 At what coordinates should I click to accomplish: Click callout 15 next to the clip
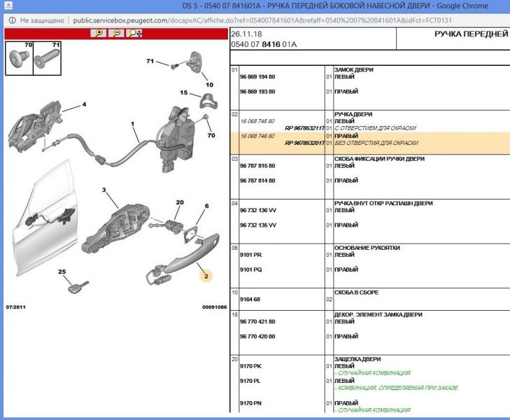184,93
